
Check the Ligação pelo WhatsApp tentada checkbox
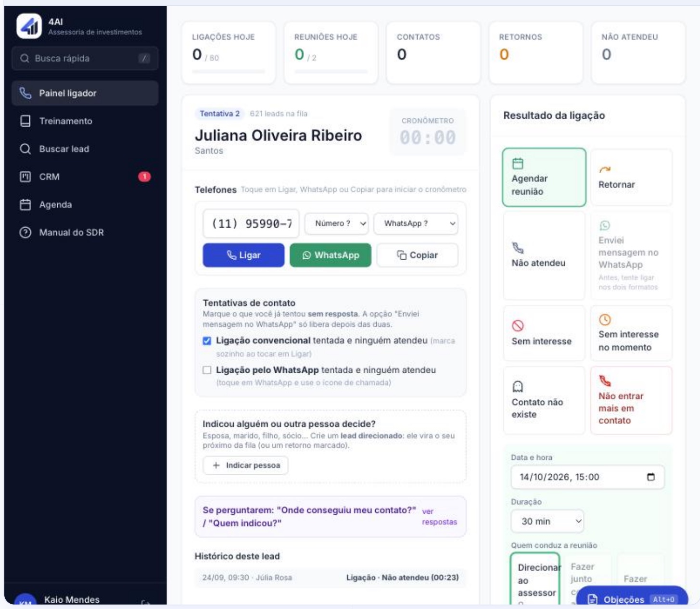[x=207, y=370]
